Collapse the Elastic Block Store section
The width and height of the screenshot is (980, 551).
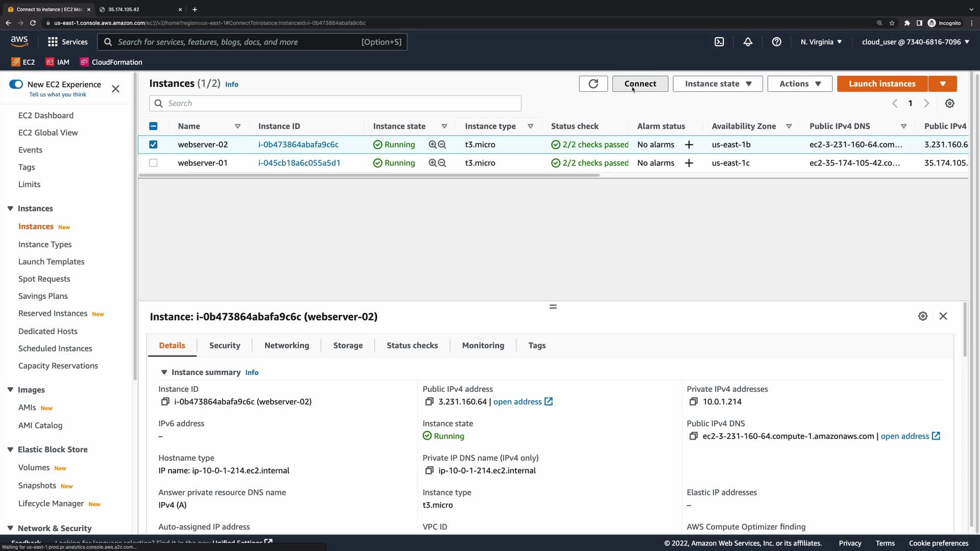tap(10, 449)
